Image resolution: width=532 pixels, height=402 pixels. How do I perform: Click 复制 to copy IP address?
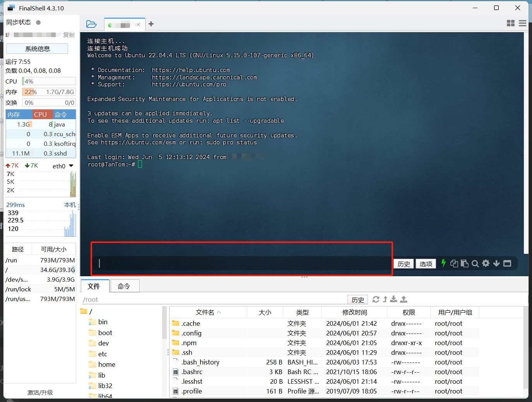69,35
